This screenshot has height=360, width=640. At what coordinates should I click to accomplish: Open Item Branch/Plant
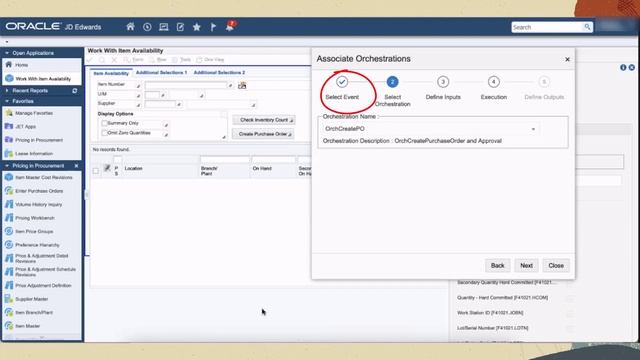click(x=34, y=312)
